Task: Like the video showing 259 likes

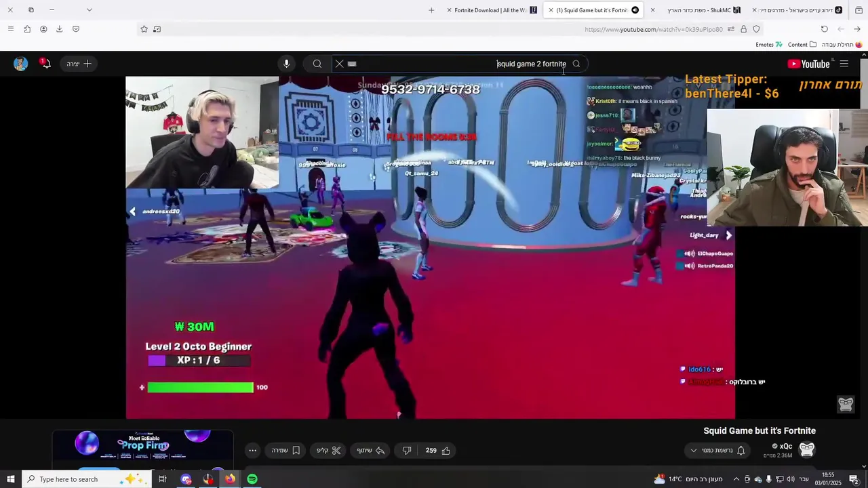Action: (x=439, y=450)
